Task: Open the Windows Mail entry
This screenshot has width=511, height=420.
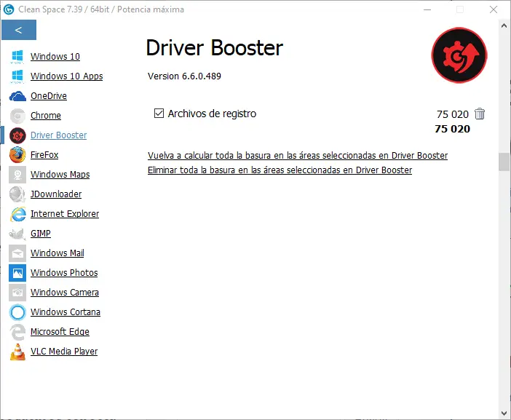Action: coord(58,253)
